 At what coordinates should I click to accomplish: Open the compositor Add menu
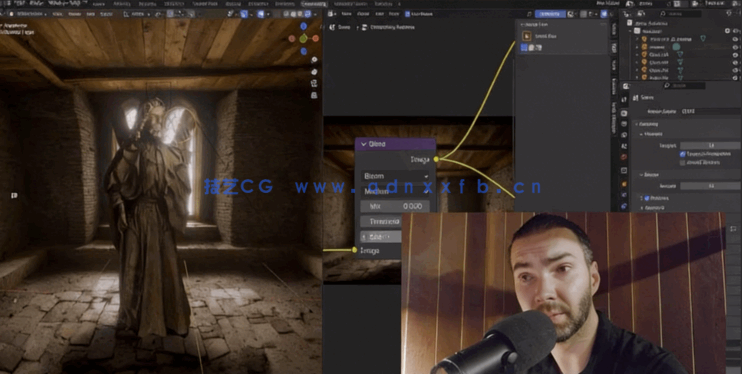(379, 14)
